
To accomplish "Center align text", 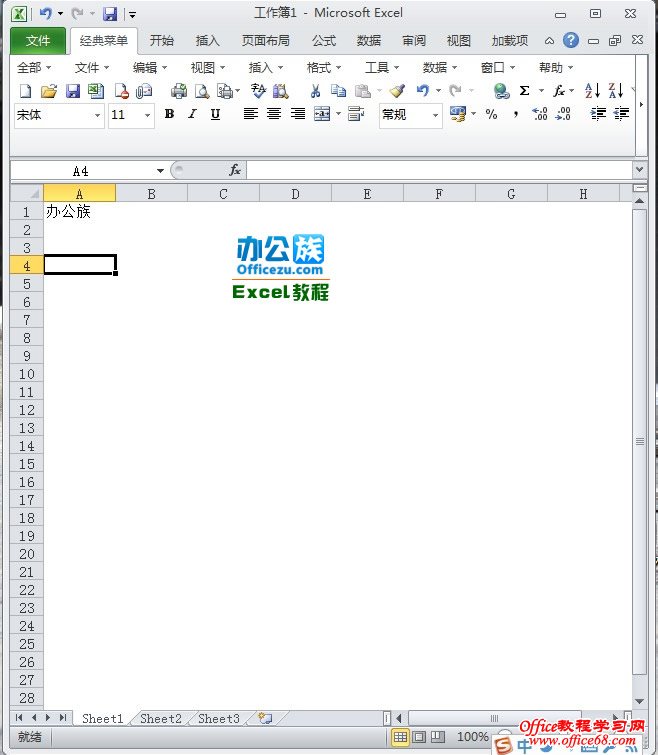I will tap(274, 114).
